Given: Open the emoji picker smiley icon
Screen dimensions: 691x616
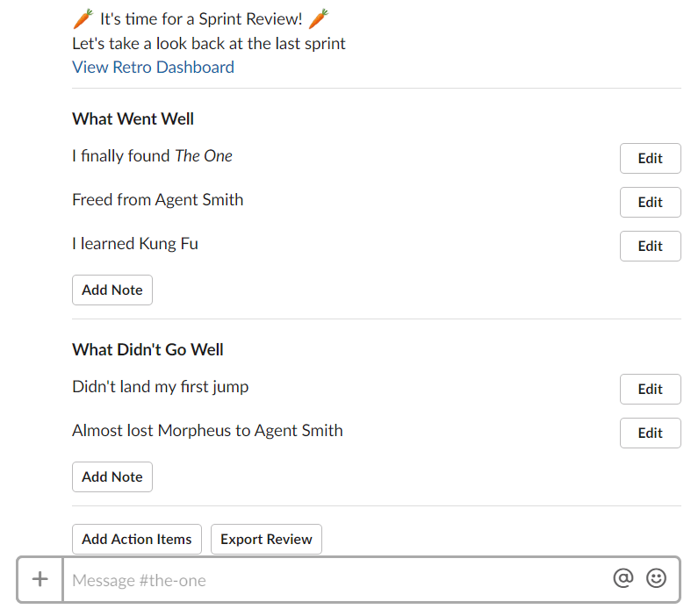Looking at the screenshot, I should pos(656,578).
